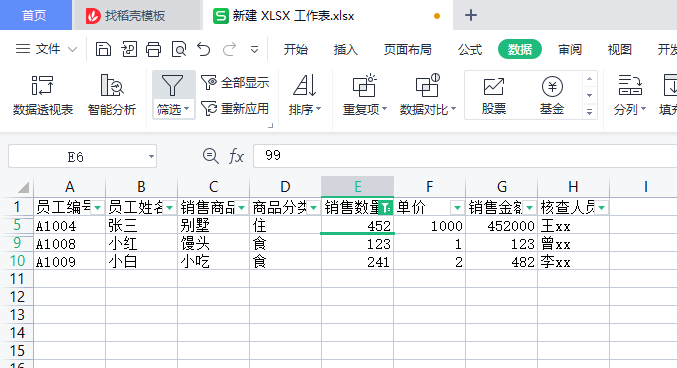Redo the last undone action
The width and height of the screenshot is (677, 368).
[x=229, y=49]
